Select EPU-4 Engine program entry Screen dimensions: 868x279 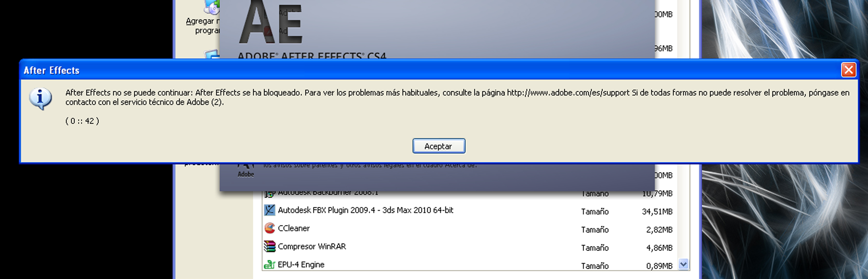pos(301,265)
